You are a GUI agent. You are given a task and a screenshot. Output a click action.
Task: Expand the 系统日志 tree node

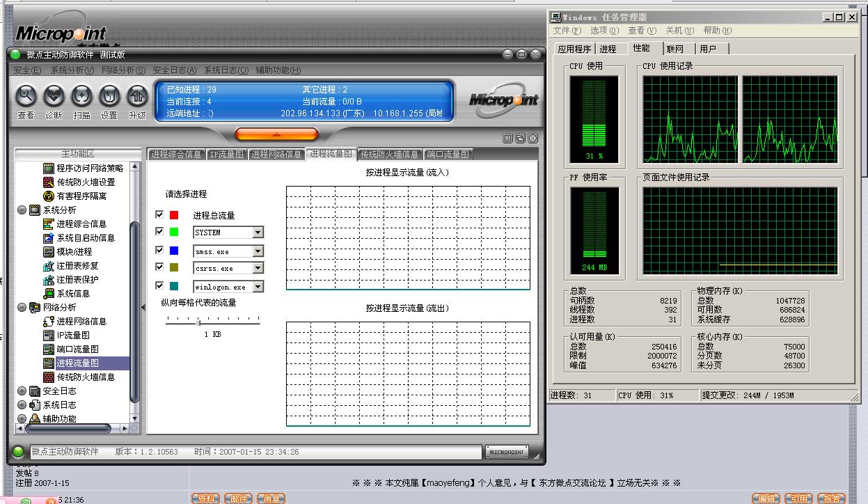pyautogui.click(x=22, y=404)
